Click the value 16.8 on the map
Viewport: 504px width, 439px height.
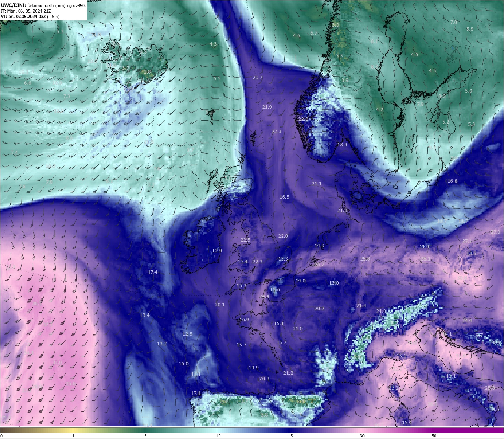pyautogui.click(x=452, y=181)
